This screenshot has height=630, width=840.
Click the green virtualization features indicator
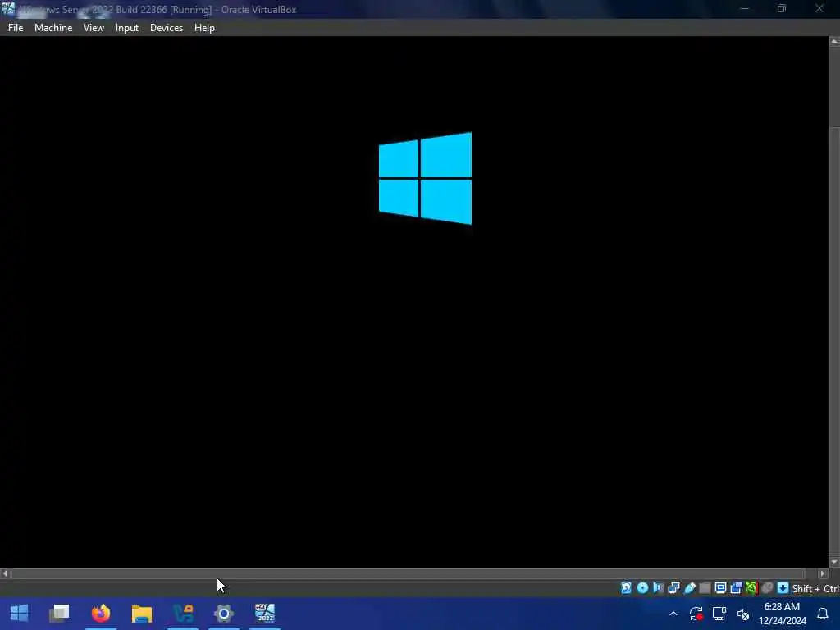click(x=751, y=588)
